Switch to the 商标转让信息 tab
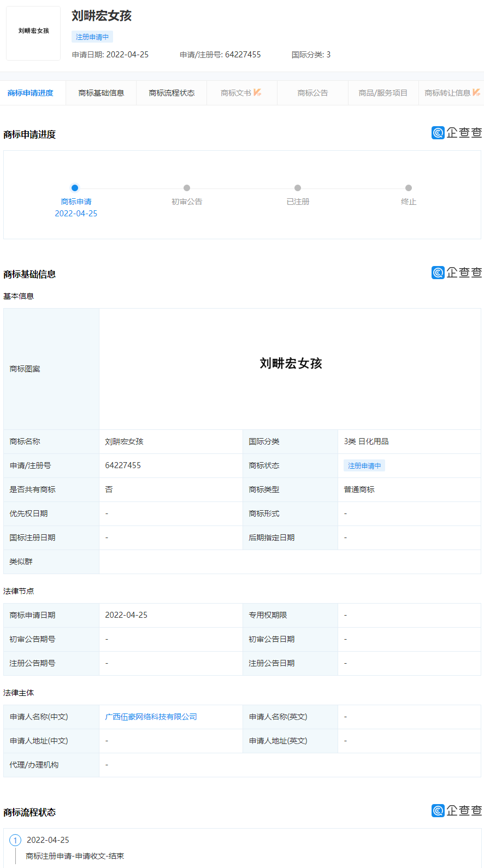The image size is (484, 868). 451,93
